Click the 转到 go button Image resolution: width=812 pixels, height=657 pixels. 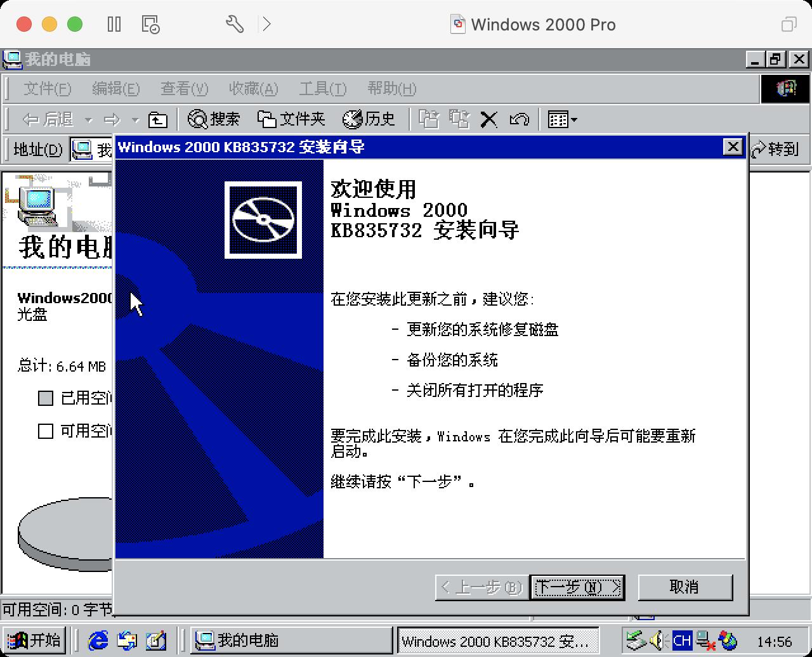pos(775,149)
